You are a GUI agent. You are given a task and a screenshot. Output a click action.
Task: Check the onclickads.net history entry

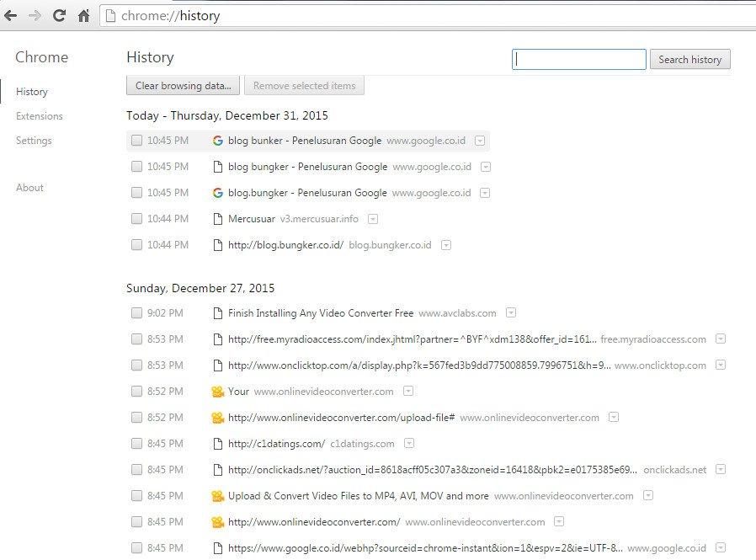click(137, 469)
